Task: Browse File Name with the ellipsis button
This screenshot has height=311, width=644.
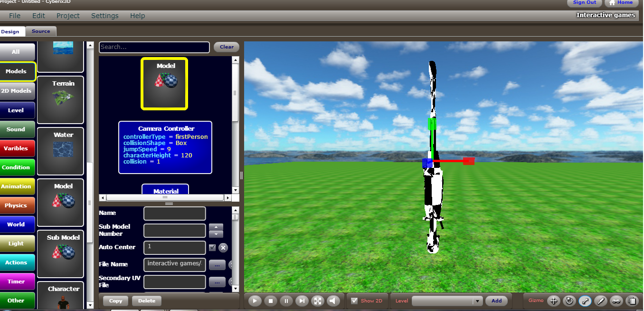Action: coord(217,265)
